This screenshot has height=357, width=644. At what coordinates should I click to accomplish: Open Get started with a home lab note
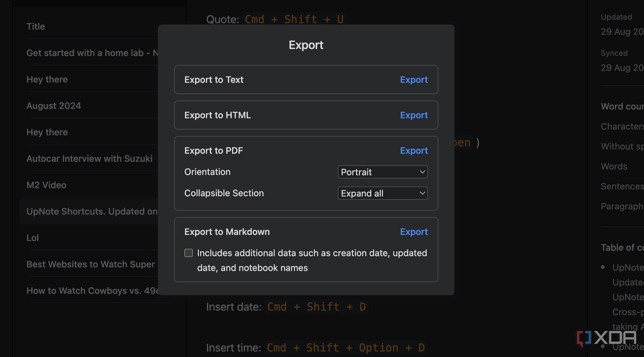pyautogui.click(x=92, y=52)
